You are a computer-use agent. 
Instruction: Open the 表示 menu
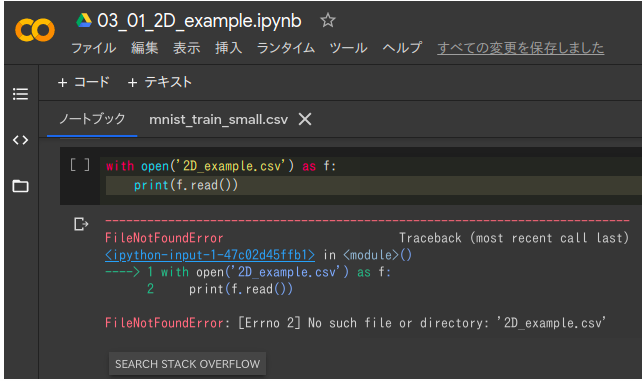187,48
